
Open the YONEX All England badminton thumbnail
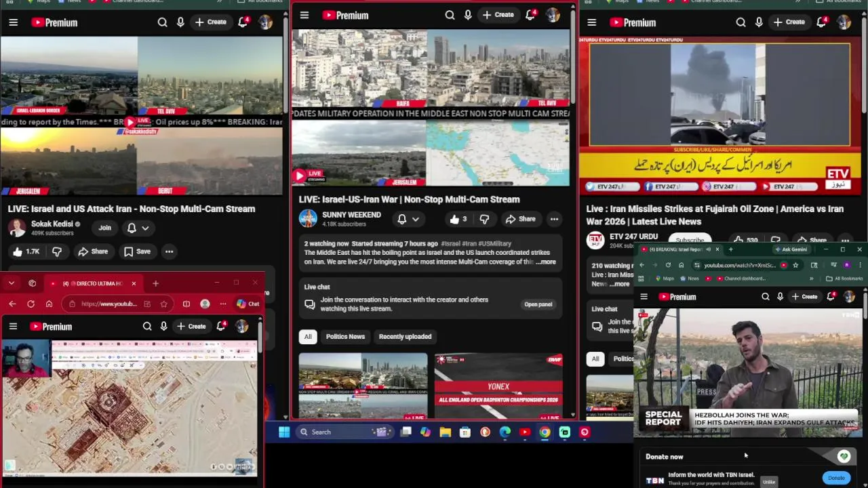point(498,387)
